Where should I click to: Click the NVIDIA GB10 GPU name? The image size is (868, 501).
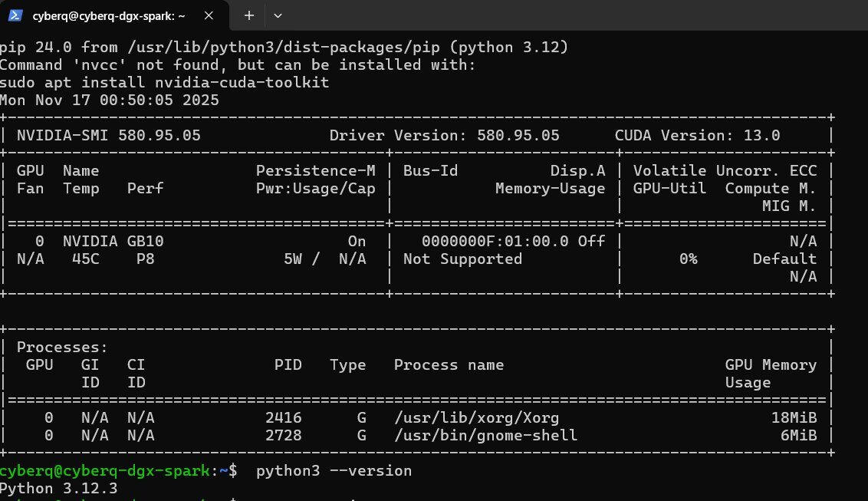coord(113,241)
